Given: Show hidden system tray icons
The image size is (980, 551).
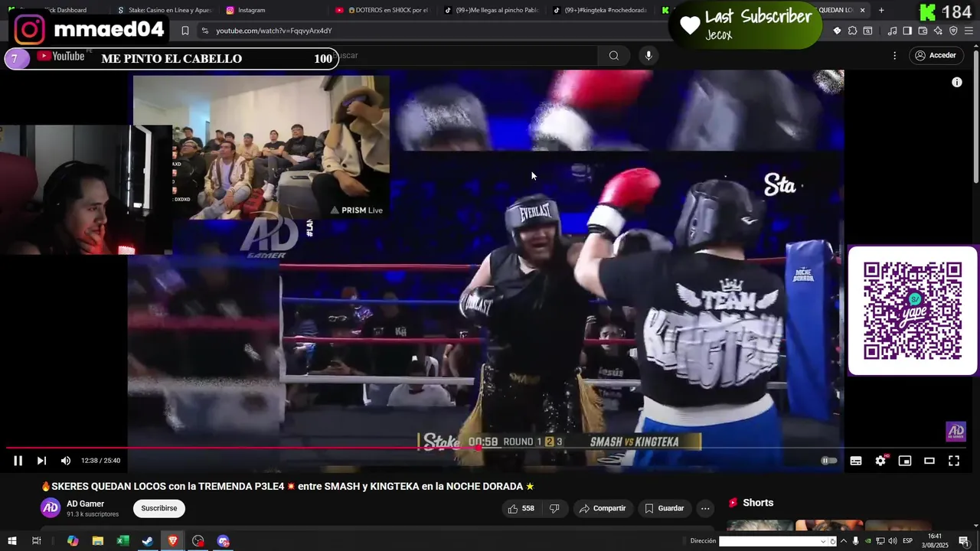Looking at the screenshot, I should [x=844, y=541].
